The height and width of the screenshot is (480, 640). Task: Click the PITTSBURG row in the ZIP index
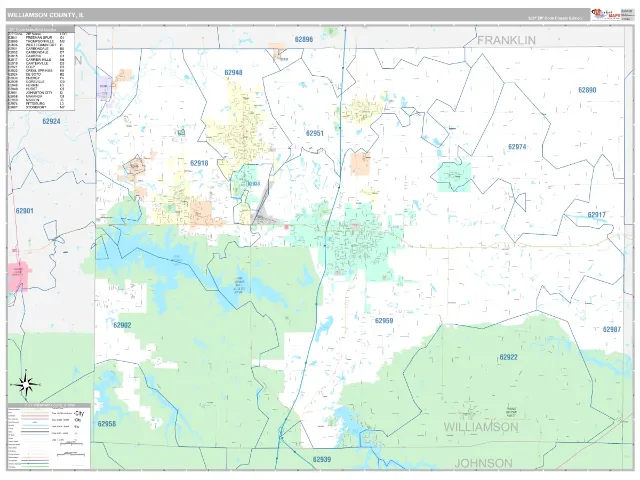(36, 103)
